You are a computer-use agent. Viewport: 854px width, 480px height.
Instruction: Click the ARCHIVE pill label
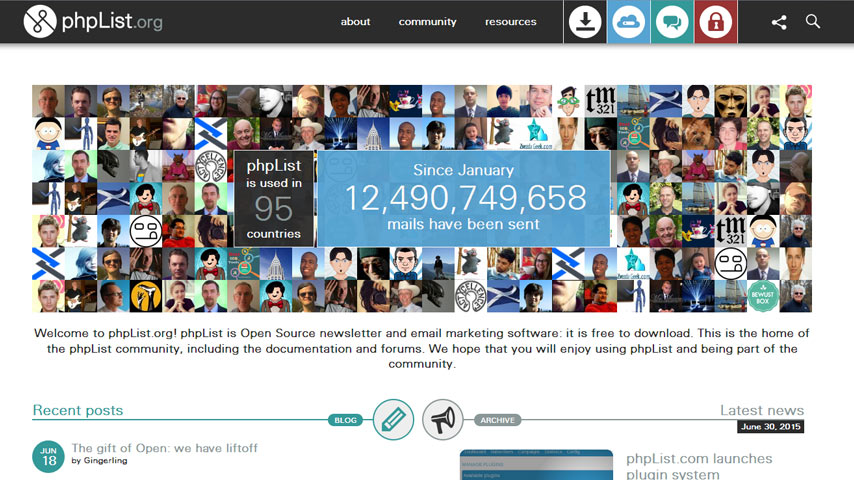[497, 420]
